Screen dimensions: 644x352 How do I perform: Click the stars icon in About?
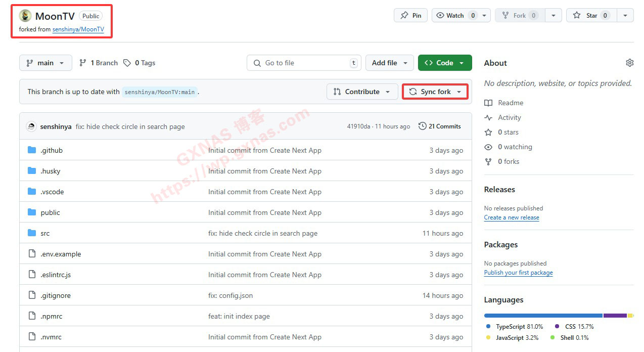point(488,132)
